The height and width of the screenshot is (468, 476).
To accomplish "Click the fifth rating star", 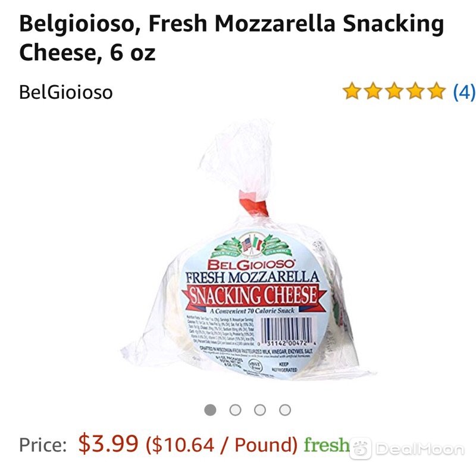I will click(x=436, y=91).
